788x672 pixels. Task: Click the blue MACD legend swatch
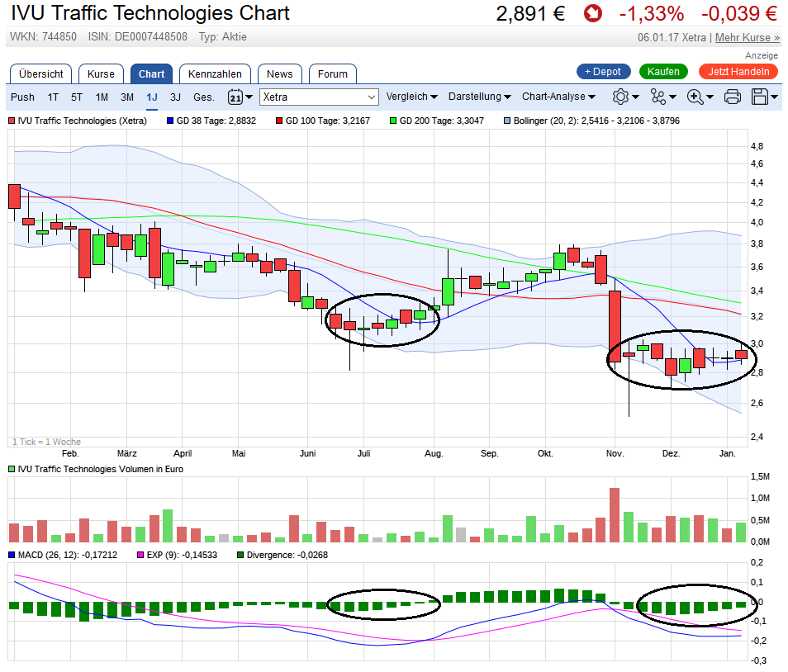[x=12, y=555]
